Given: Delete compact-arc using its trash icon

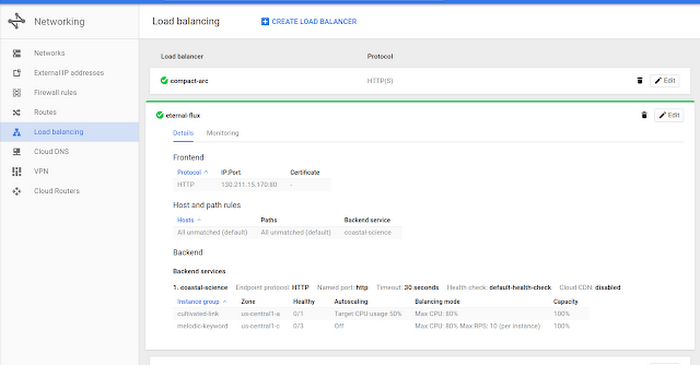Looking at the screenshot, I should 639,80.
